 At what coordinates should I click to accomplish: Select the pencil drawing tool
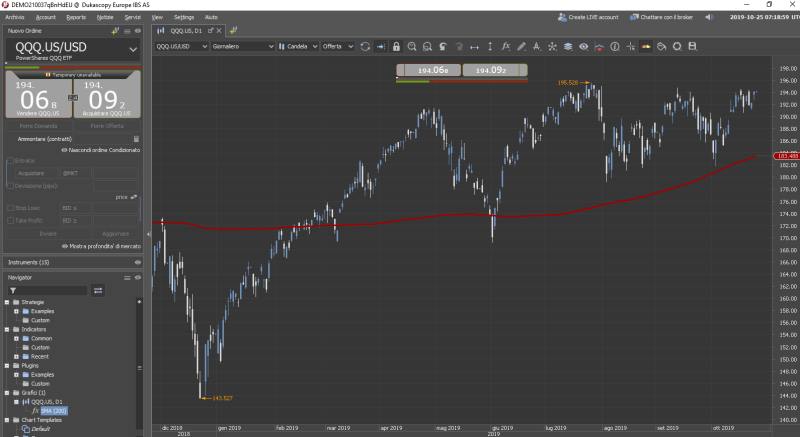pyautogui.click(x=521, y=46)
